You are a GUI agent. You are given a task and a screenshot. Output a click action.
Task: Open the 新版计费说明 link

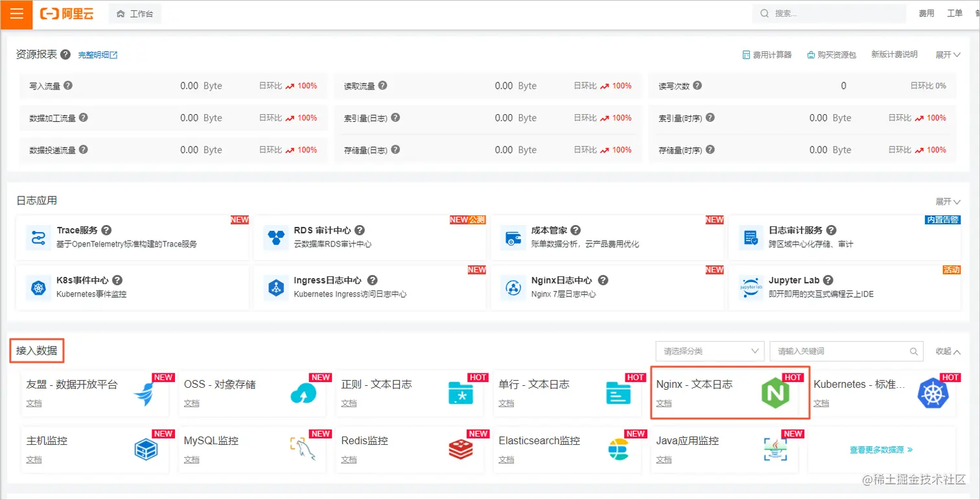(894, 54)
